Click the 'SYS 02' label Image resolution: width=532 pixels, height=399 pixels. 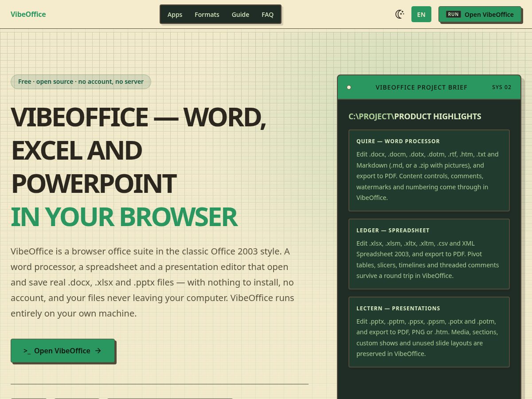coord(502,87)
